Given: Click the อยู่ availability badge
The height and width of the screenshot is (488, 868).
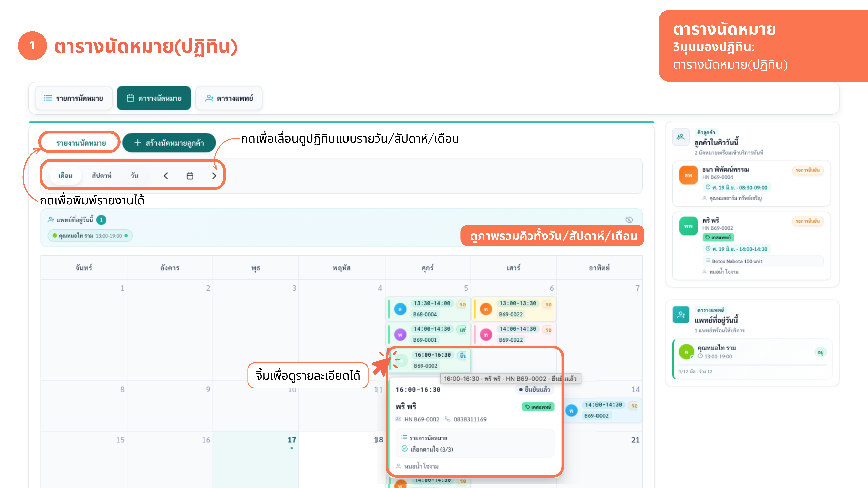Looking at the screenshot, I should coord(821,352).
